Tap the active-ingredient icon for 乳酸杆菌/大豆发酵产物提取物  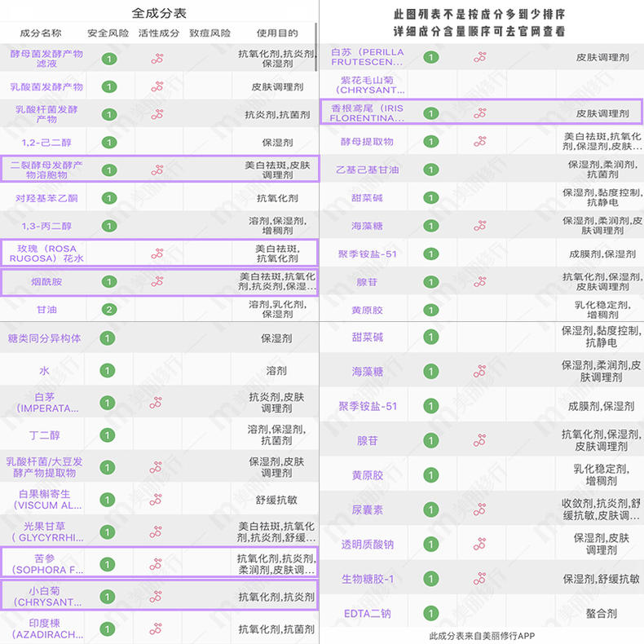click(156, 467)
